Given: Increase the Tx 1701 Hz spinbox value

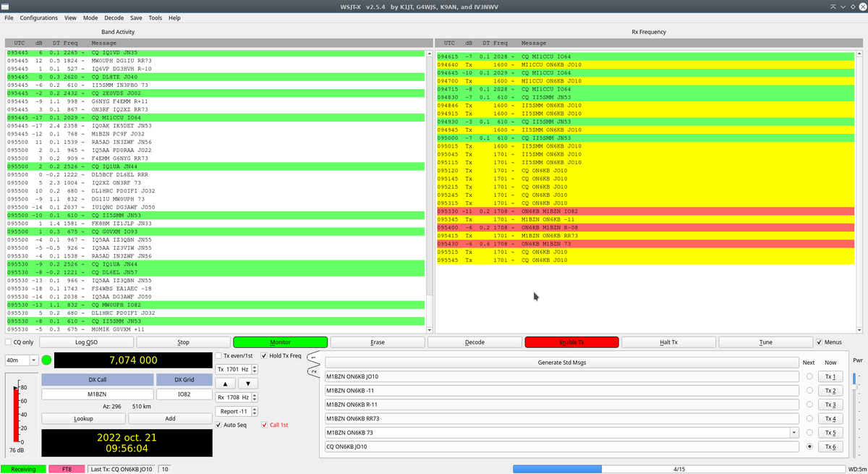Looking at the screenshot, I should coord(253,367).
